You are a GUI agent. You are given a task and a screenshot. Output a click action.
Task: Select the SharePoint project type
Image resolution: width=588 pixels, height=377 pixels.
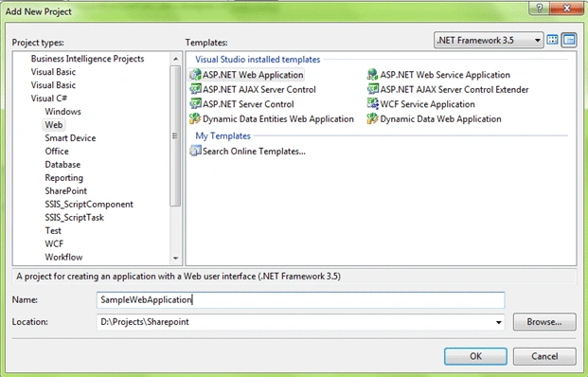pos(65,191)
